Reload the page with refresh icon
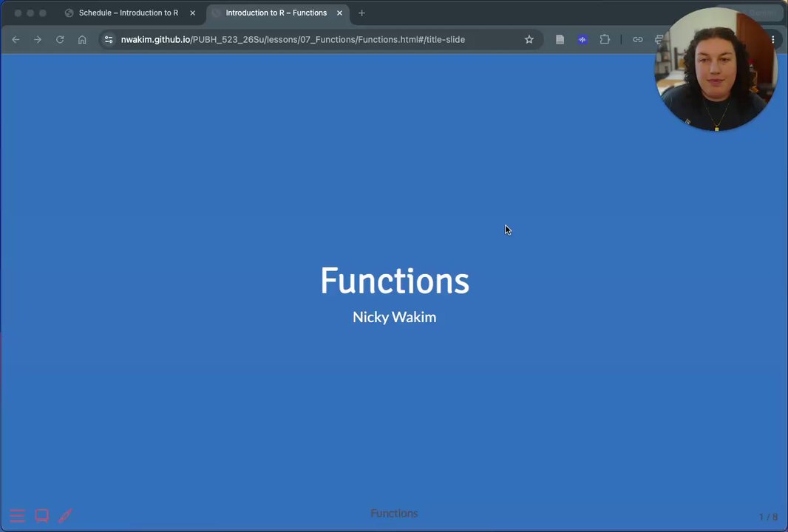This screenshot has width=788, height=532. click(x=60, y=40)
